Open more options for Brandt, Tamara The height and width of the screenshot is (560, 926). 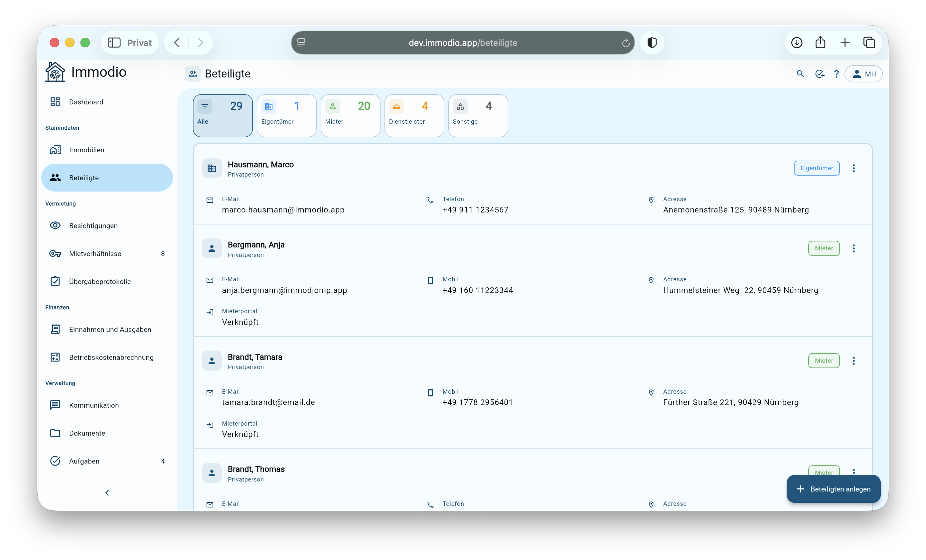[x=853, y=360]
